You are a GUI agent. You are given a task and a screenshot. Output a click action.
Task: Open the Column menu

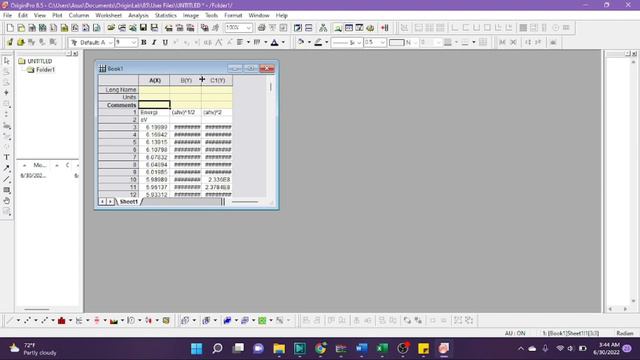coord(79,16)
